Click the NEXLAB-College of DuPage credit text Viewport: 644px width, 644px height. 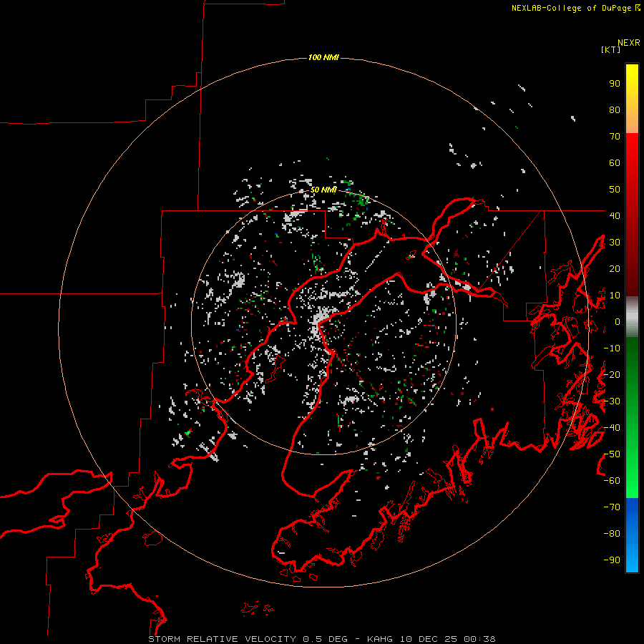tap(575, 8)
